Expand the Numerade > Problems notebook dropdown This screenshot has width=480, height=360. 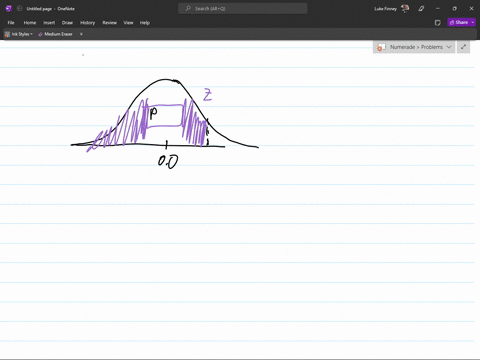(x=414, y=47)
